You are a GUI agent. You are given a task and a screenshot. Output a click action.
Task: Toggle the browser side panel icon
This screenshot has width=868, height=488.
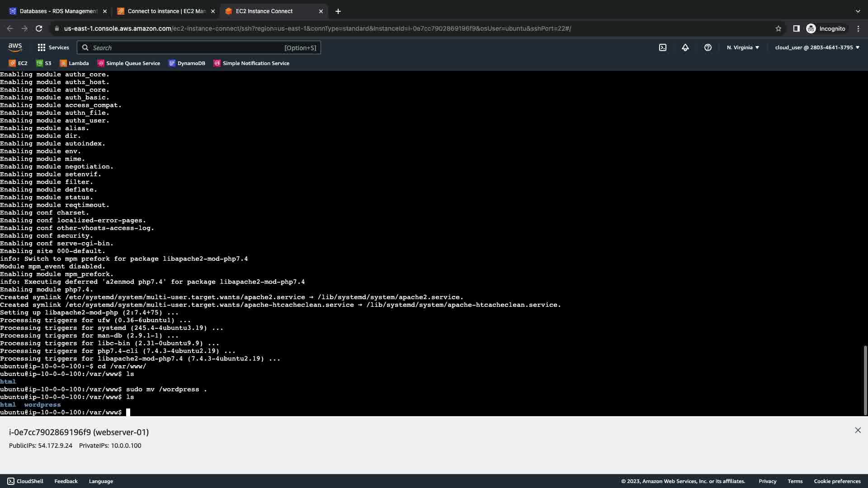(796, 28)
